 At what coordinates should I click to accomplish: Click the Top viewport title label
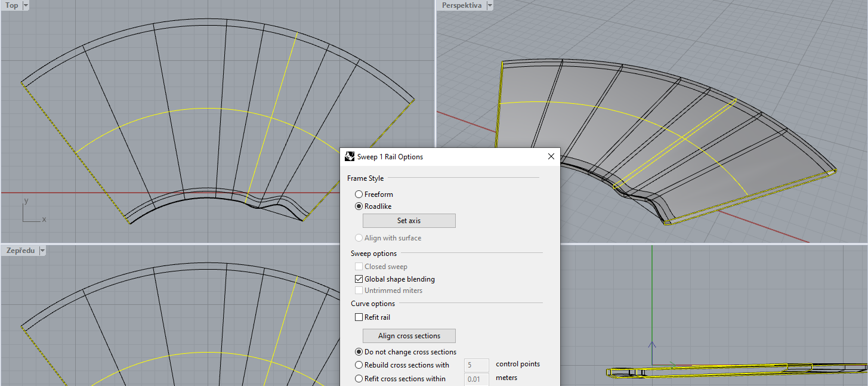12,5
